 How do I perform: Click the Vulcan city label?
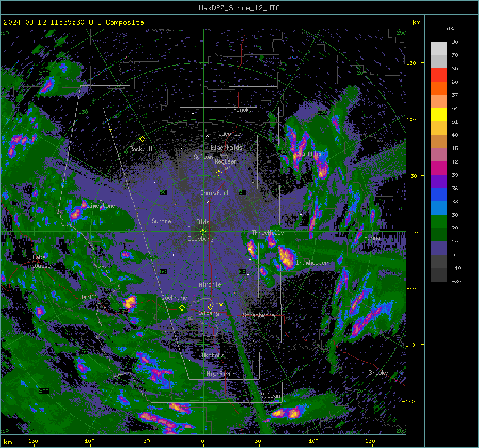[270, 396]
